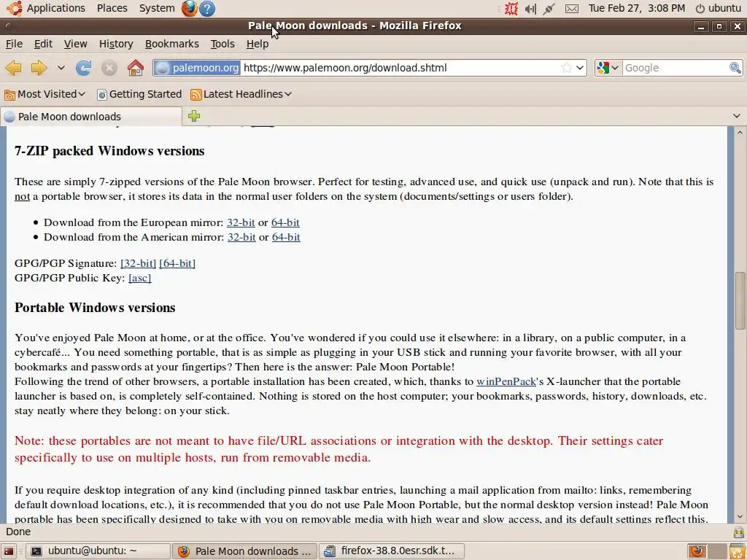Click the search magnifier icon
This screenshot has width=747, height=560.
pos(735,68)
